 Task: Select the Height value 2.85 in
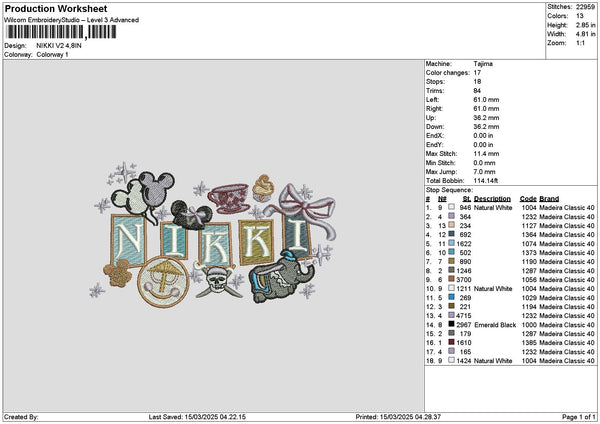tap(585, 25)
